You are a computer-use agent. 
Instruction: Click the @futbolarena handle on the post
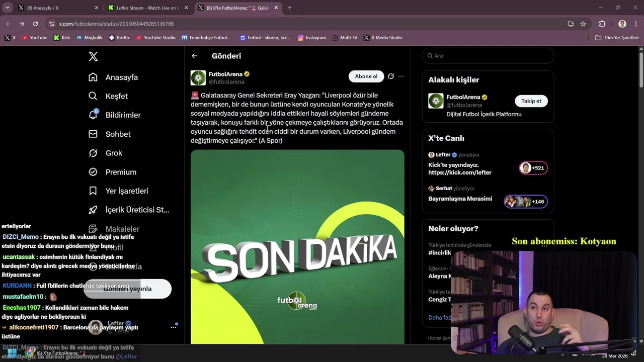pos(226,82)
